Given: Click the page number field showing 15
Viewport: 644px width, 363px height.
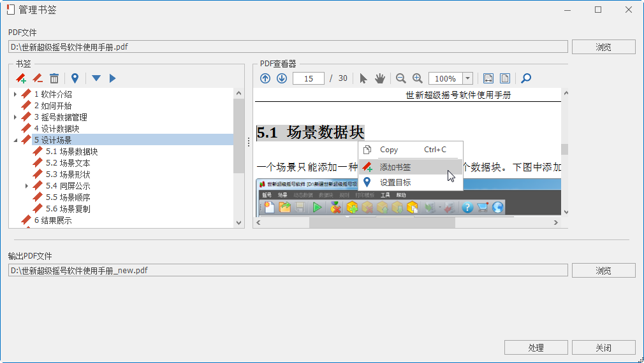Looking at the screenshot, I should (309, 78).
